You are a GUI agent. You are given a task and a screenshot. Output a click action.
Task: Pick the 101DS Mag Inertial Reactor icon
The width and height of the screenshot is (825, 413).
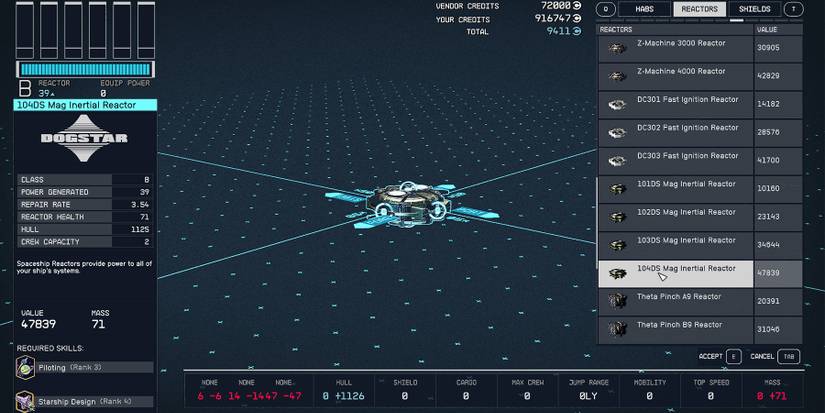617,189
